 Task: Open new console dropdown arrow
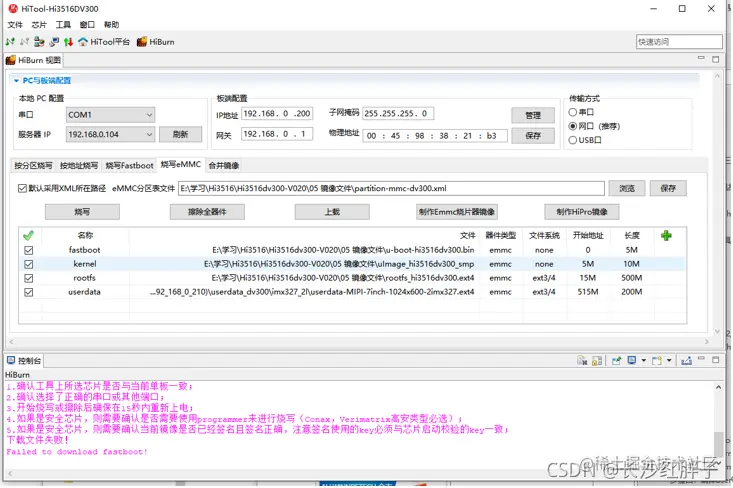[669, 360]
